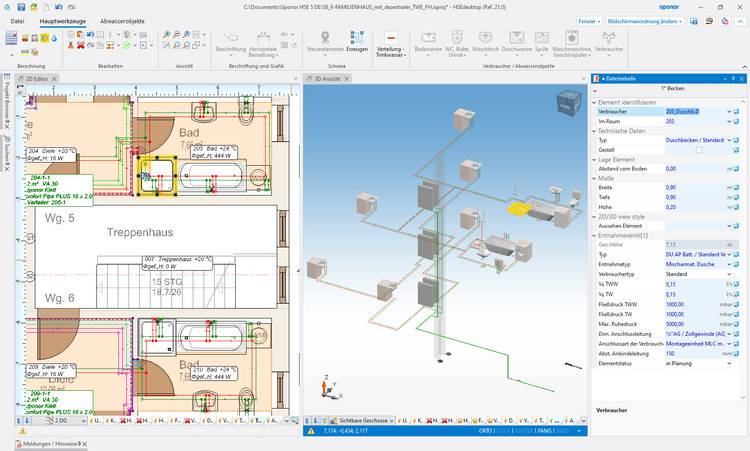Open the Meldungen / Hinweise panel tab

pos(50,443)
